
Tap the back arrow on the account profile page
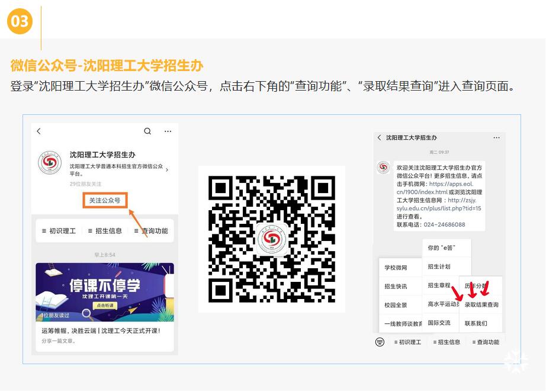38,131
